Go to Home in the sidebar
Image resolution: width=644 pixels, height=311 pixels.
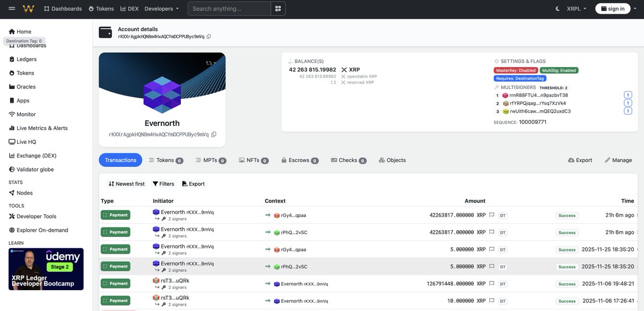click(20, 32)
